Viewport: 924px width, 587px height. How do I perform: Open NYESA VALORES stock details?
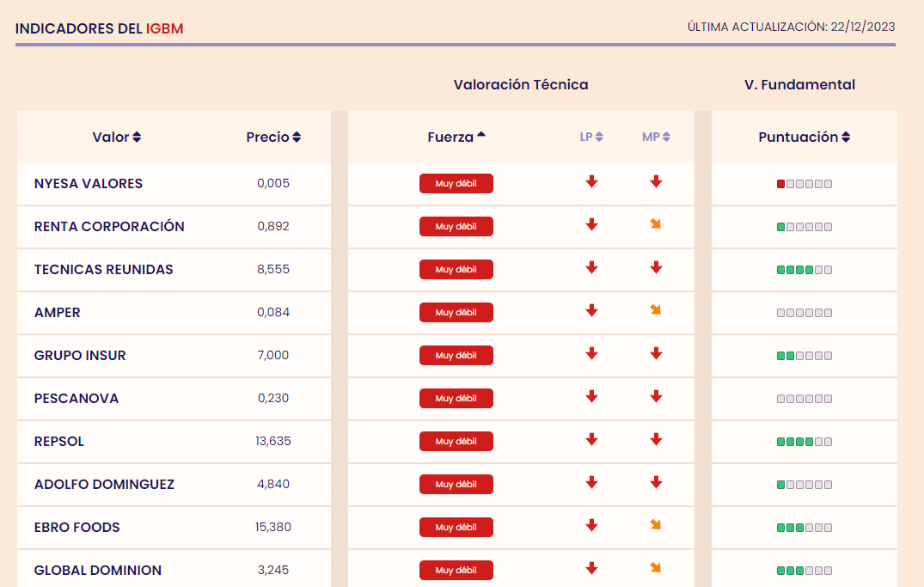[x=89, y=183]
